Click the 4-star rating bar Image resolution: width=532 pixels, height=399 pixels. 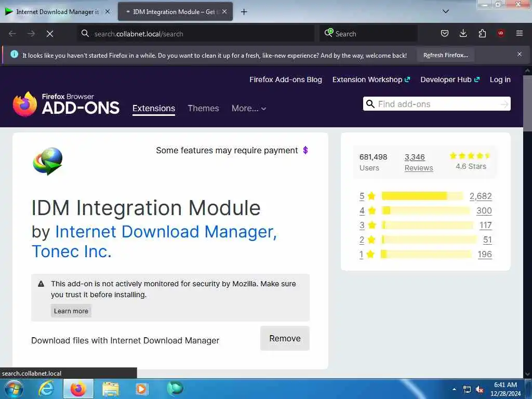coord(425,210)
